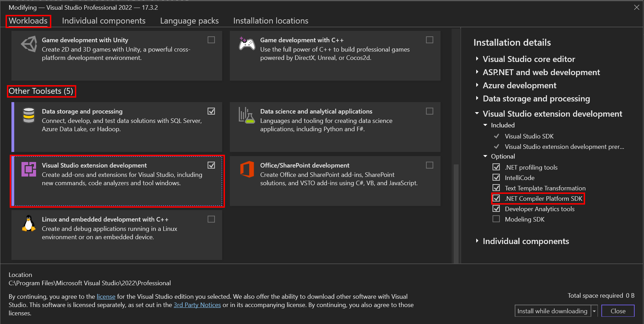Select Linux and embedded development card title
Image resolution: width=644 pixels, height=324 pixels.
[105, 219]
